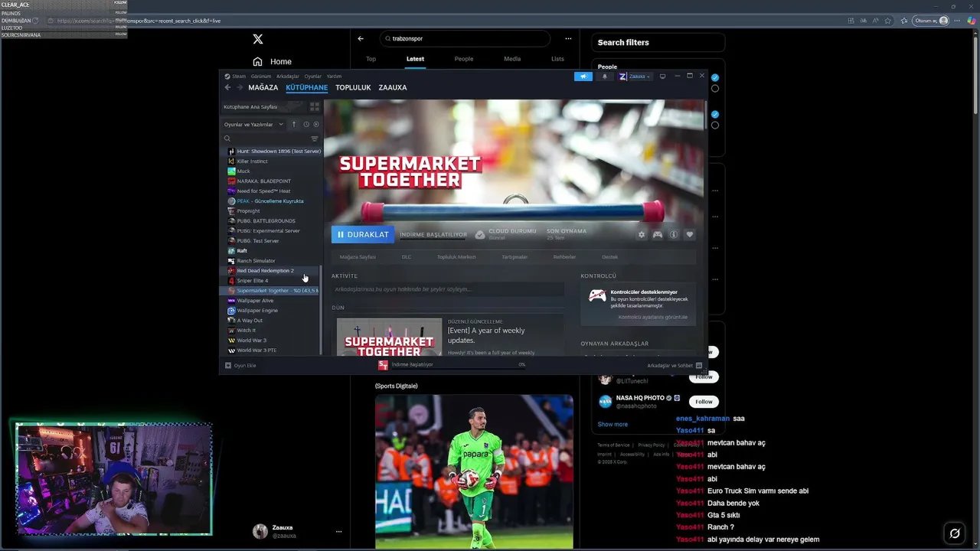Open Arkadaşlar ve Sohbet chat icon

(698, 366)
